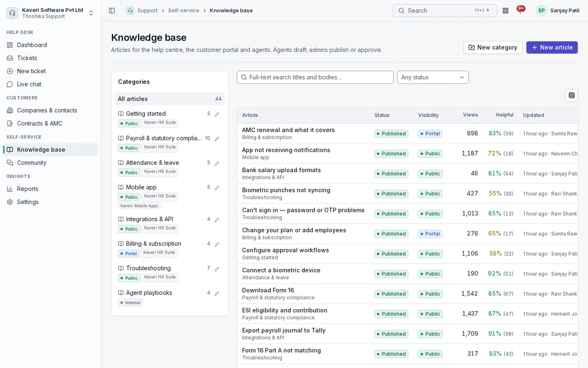The image size is (588, 368).
Task: Select the Payroll & statutory compliance category
Action: click(164, 138)
